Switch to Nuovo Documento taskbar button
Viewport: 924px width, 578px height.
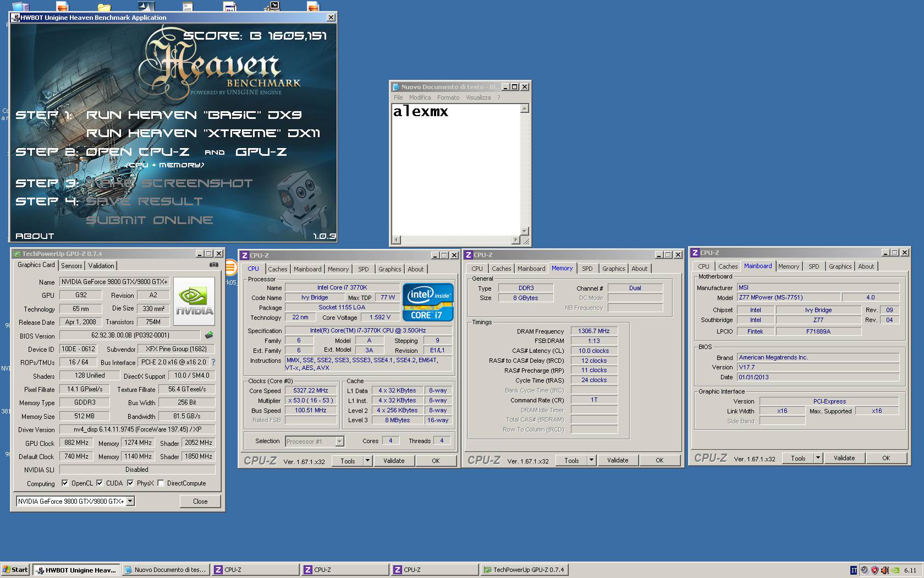tap(166, 570)
